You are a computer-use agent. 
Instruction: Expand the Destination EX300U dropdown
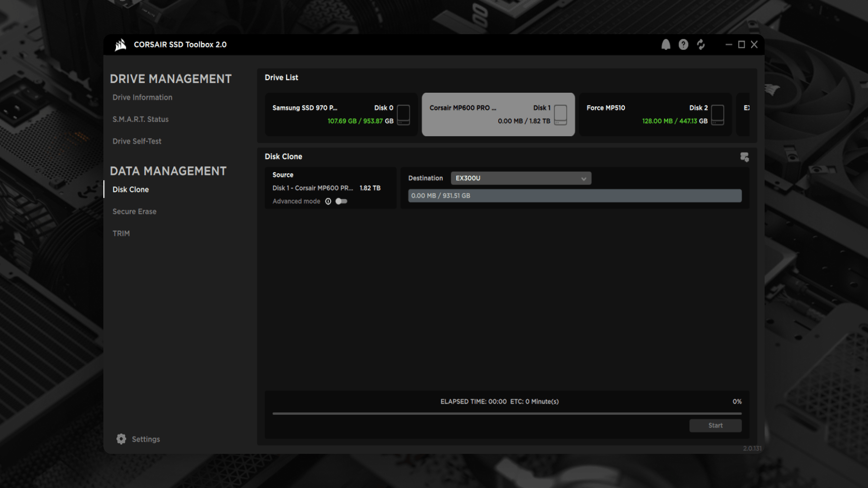[x=521, y=178]
